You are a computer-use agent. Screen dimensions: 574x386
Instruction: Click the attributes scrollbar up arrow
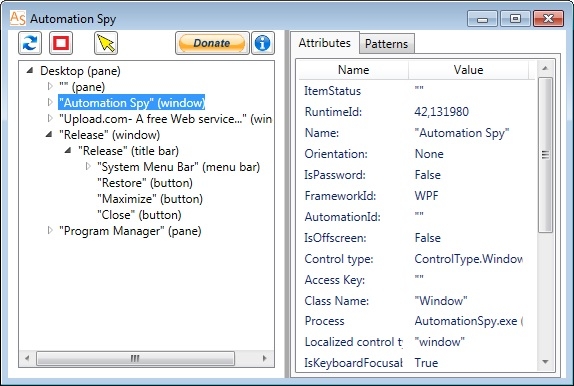click(545, 68)
